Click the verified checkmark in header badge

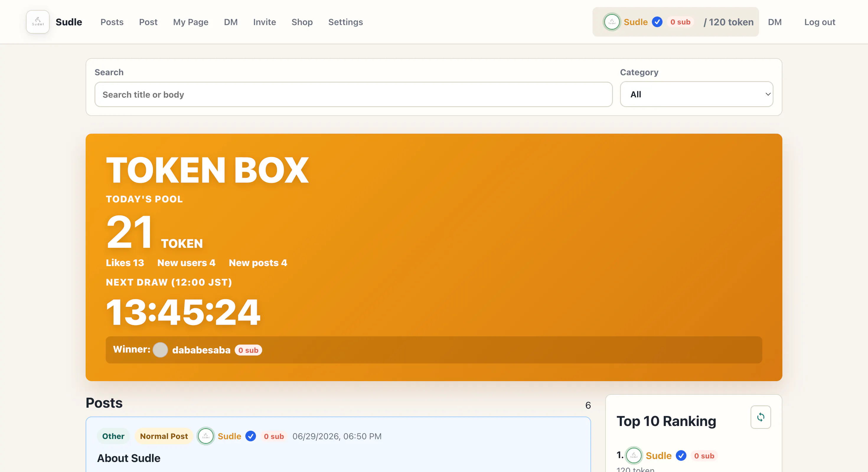point(657,22)
